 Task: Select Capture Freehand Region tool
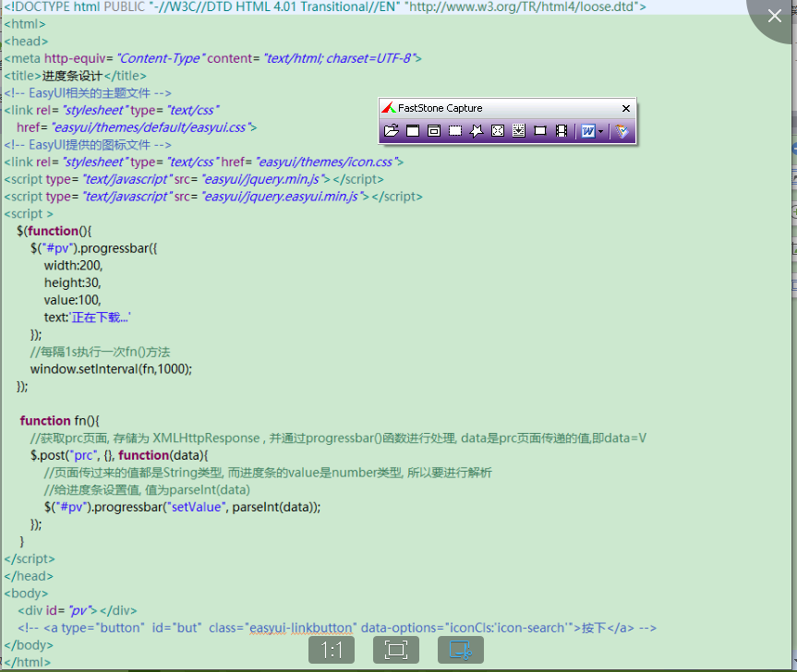(477, 131)
